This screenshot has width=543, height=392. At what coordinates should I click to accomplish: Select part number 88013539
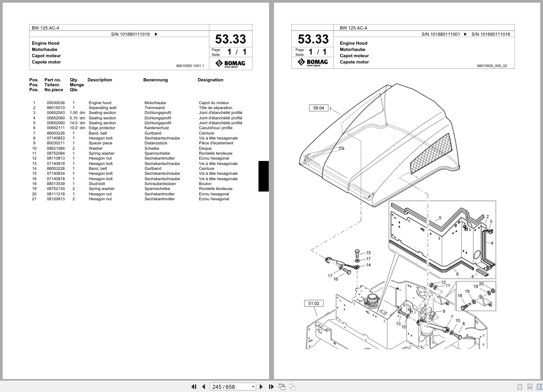pos(56,184)
